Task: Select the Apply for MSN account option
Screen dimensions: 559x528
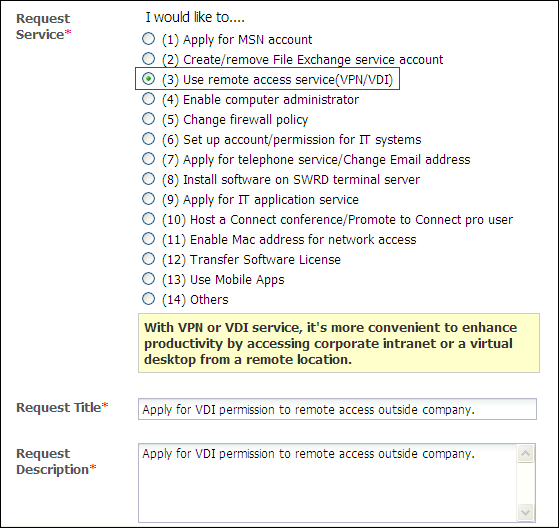Action: [148, 39]
